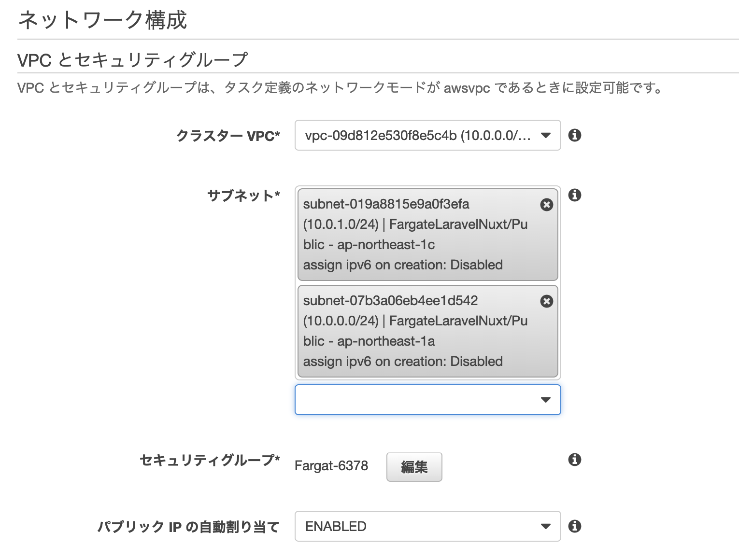Viewport: 739px width, 560px height.
Task: Click the サブネット field label
Action: point(243,196)
